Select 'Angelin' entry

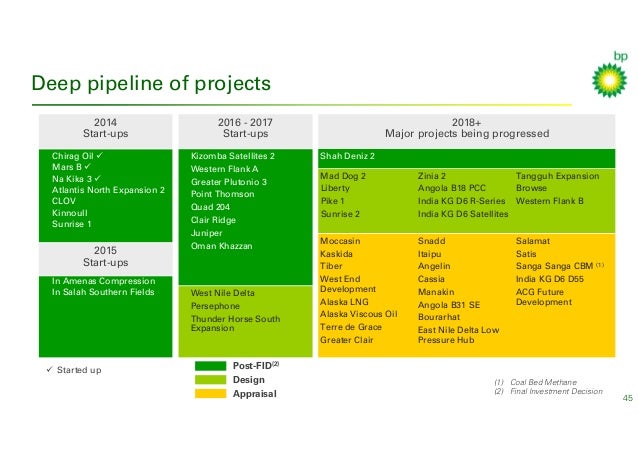434,266
